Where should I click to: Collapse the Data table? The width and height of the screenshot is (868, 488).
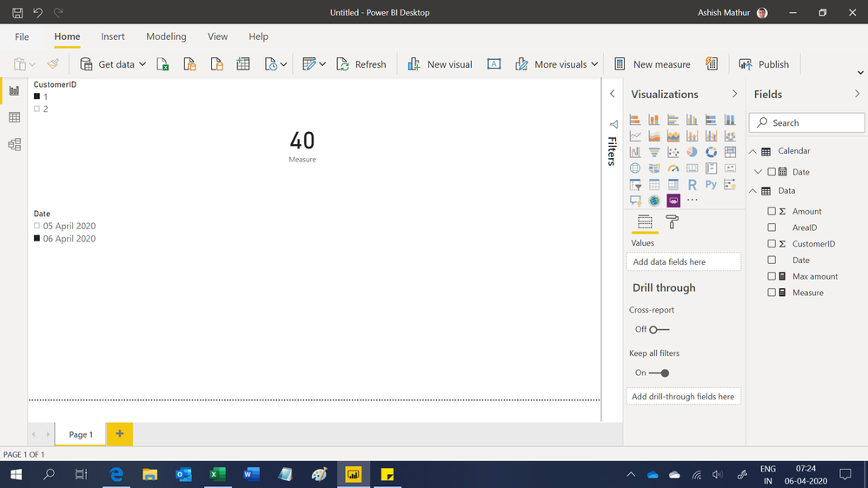click(x=752, y=191)
